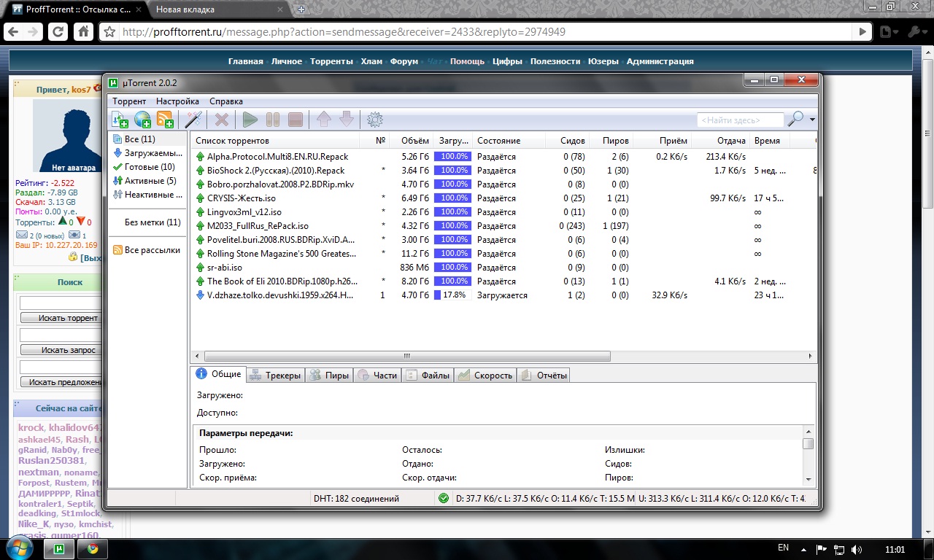Open the Форум link in the site navigation

(x=404, y=61)
